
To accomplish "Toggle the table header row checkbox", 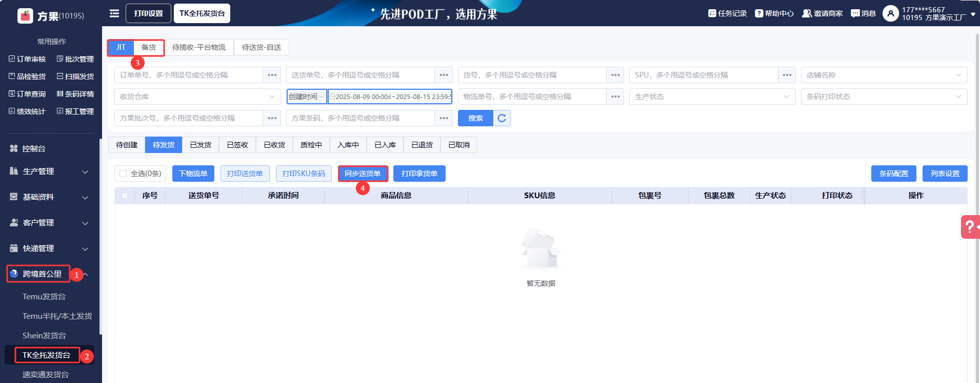I will point(125,196).
